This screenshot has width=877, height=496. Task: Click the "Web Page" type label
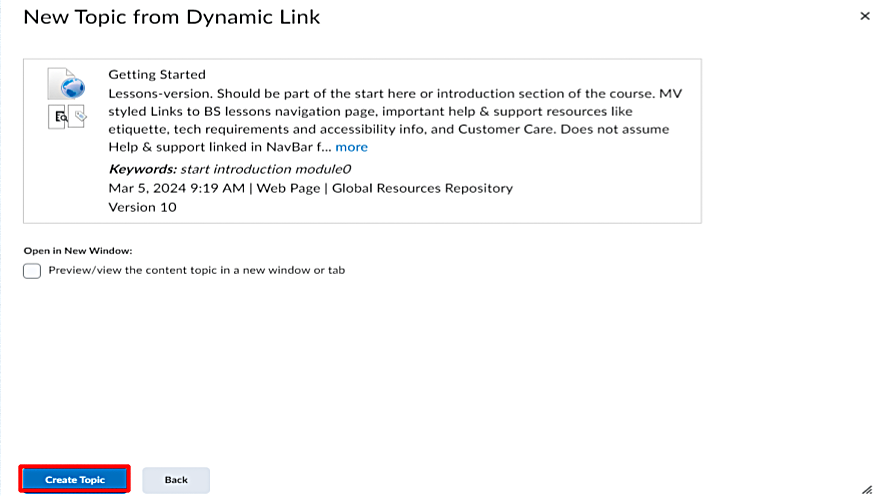point(288,188)
